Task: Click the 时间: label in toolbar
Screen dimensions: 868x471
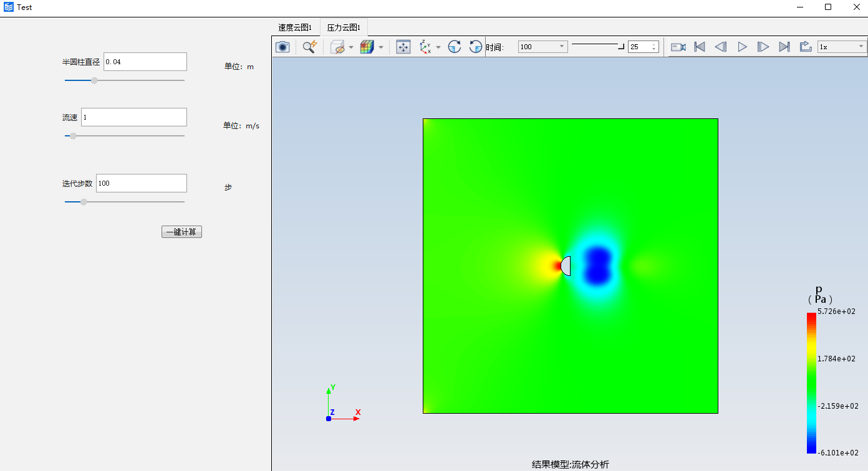Action: pyautogui.click(x=494, y=47)
